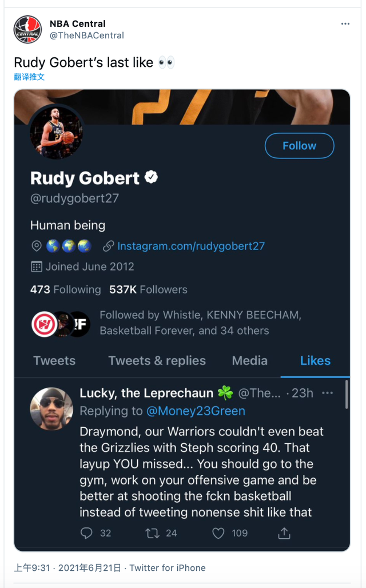
Task: Open the tweet's three-dot more menu
Action: click(345, 24)
